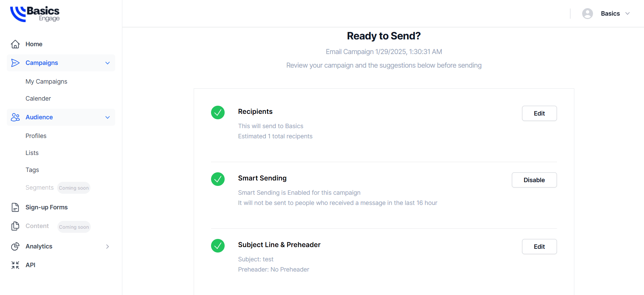
Task: Click the Basics Engage logo
Action: click(x=35, y=14)
